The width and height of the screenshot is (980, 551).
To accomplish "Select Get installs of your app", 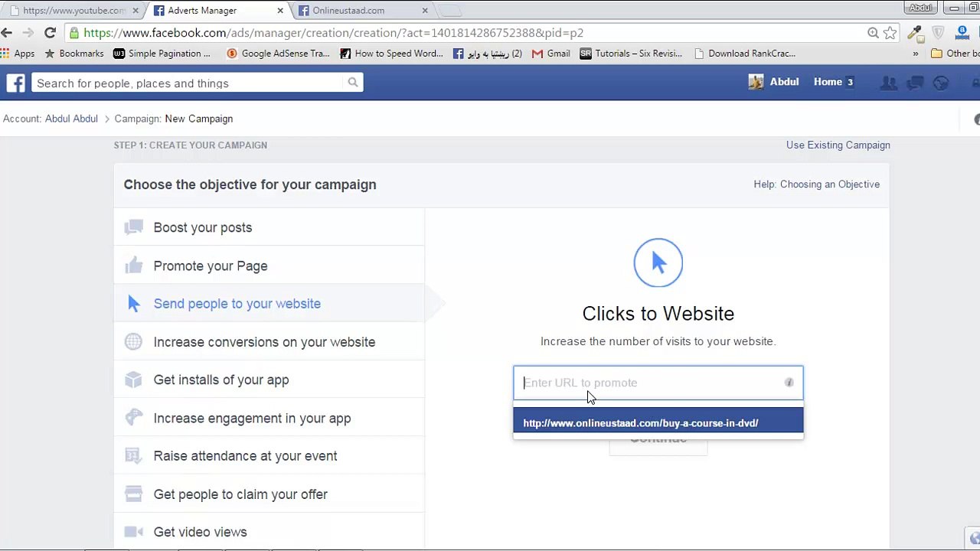I will (269, 380).
